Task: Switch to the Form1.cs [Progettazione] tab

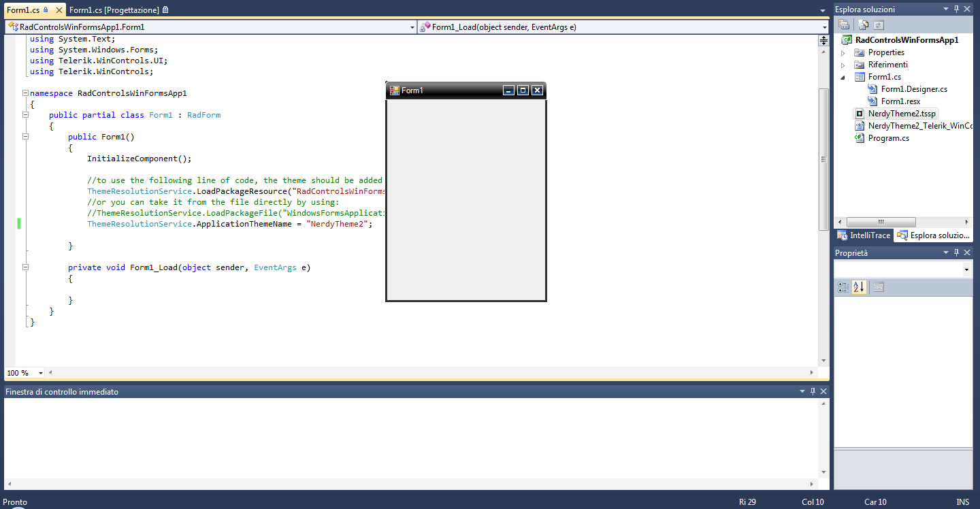Action: (x=118, y=10)
